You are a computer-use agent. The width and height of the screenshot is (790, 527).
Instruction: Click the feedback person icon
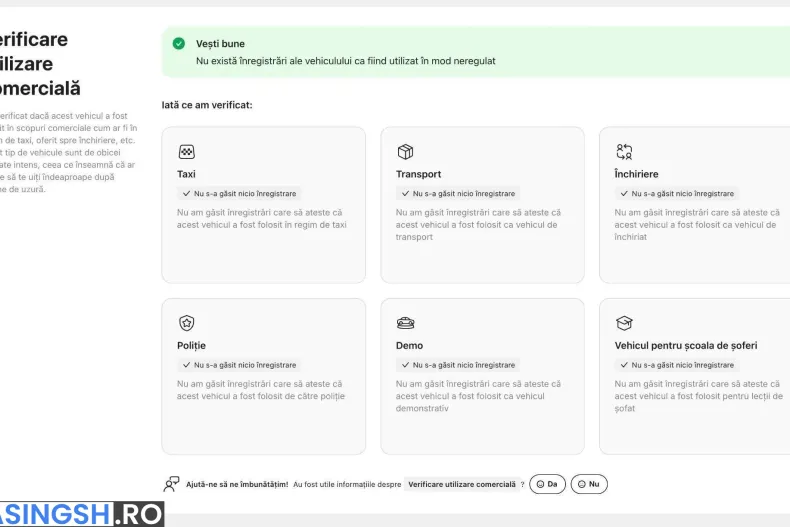pyautogui.click(x=171, y=484)
